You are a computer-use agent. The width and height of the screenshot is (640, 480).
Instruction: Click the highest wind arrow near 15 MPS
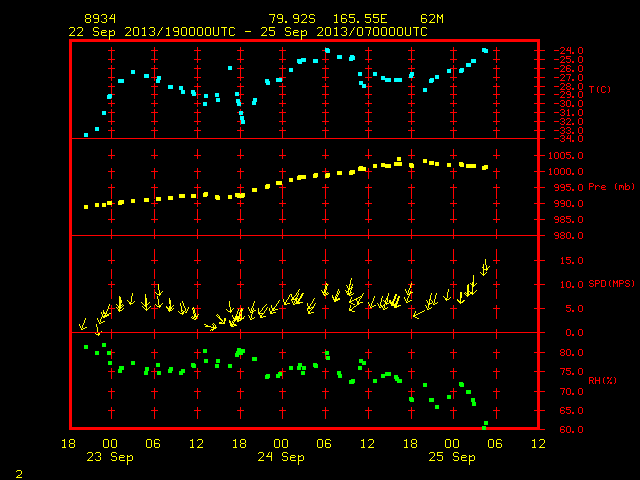[x=485, y=267]
